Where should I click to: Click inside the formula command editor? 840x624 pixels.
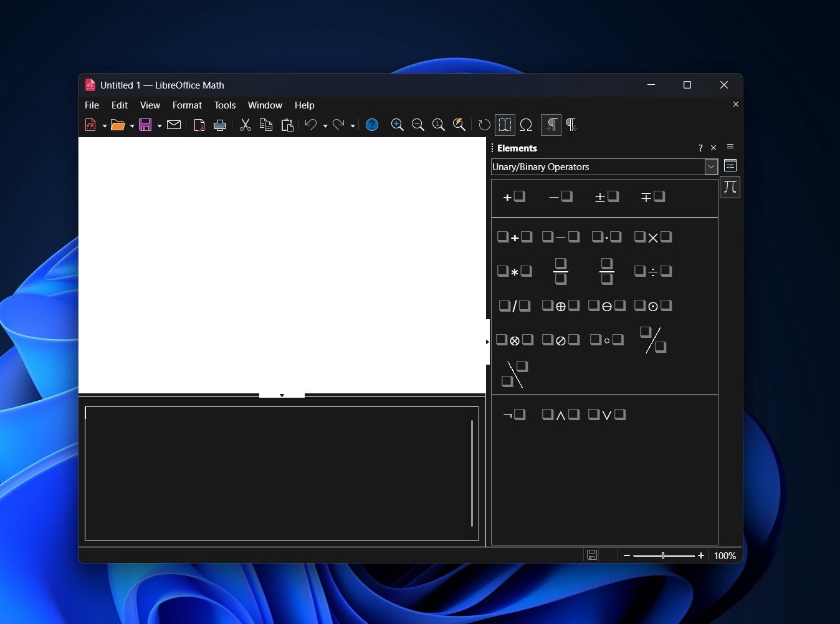coord(282,473)
